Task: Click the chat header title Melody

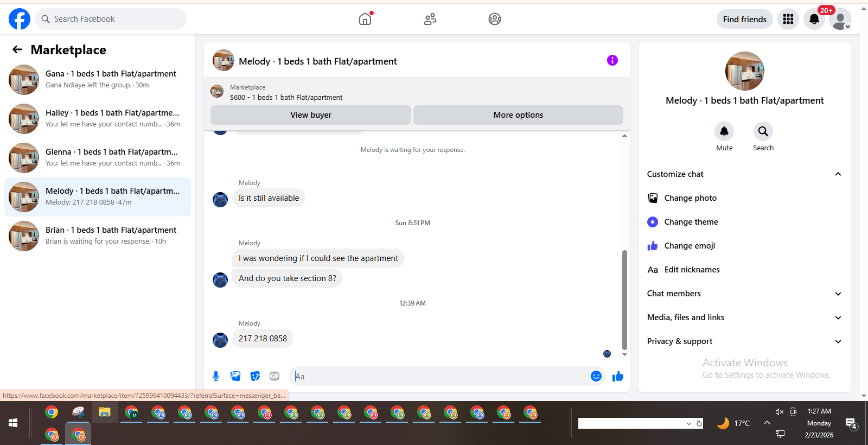Action: pos(318,61)
